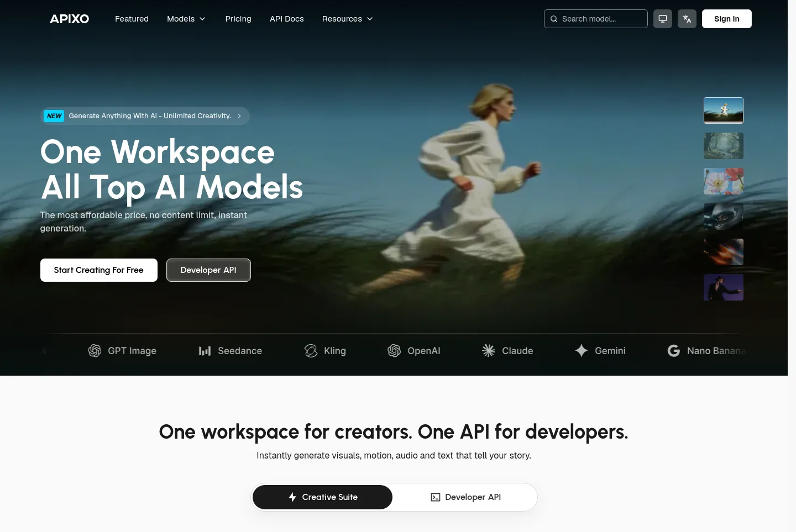Click the OpenAI label in model strip

click(x=424, y=351)
